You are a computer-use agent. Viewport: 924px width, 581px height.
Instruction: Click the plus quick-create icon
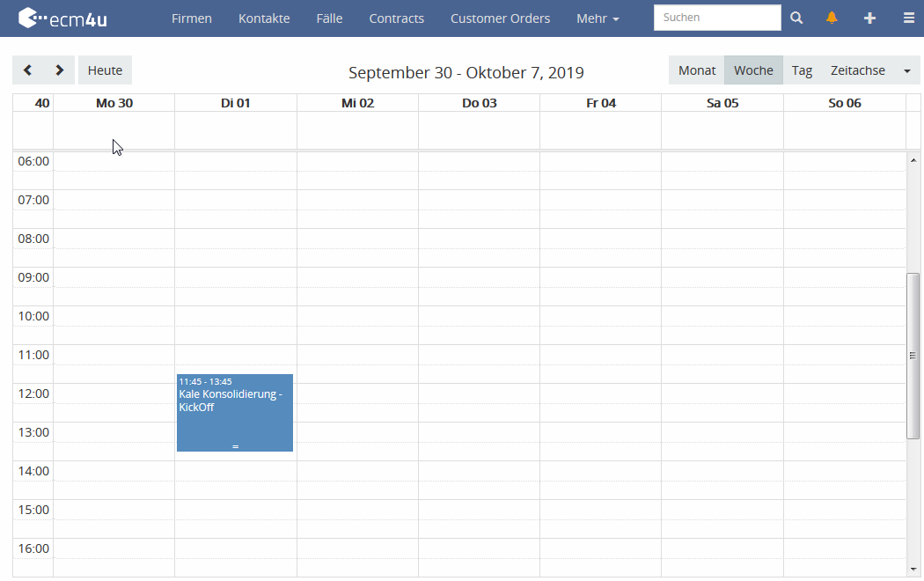pos(869,18)
